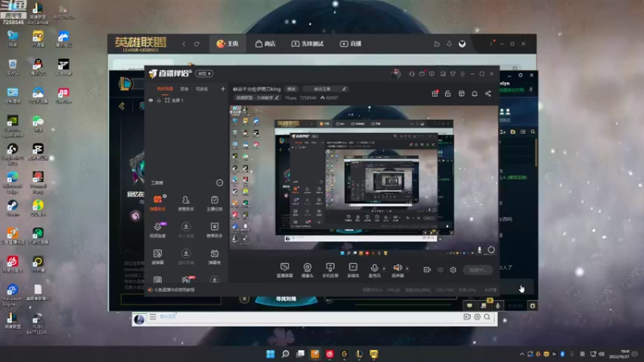
Task: Open the 读弹幕 tool icon
Action: coord(158,257)
